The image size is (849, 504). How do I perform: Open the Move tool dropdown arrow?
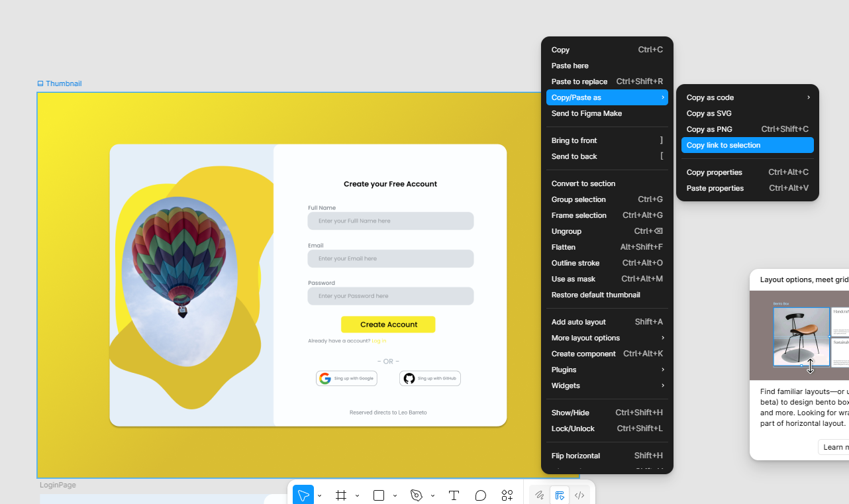[x=320, y=495]
